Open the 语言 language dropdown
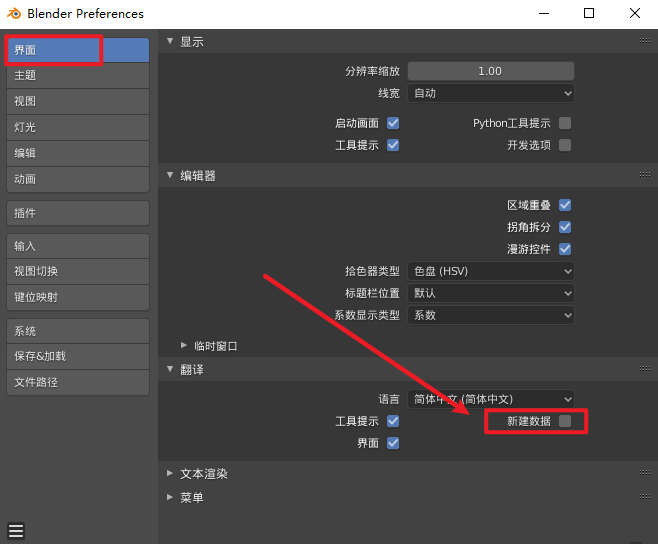The image size is (658, 544). (x=491, y=398)
